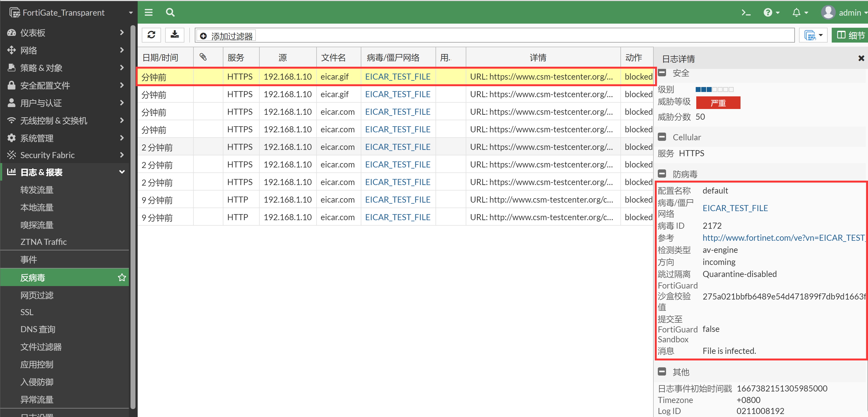Collapse the 安全 section in log details
868x417 pixels.
click(x=662, y=73)
